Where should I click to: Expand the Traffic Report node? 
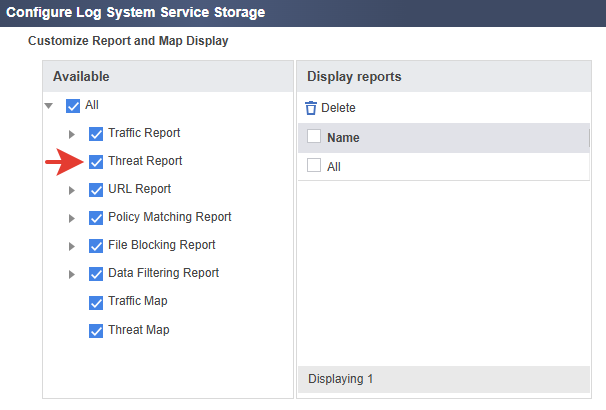coord(72,134)
